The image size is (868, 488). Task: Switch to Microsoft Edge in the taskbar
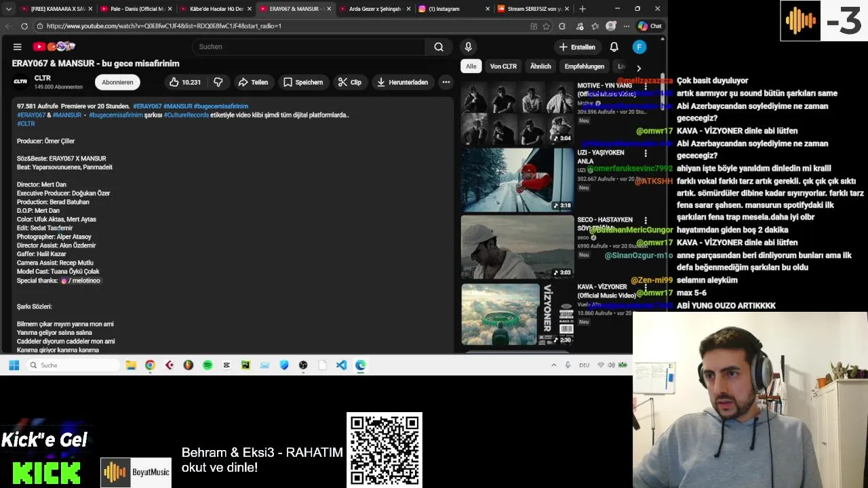pyautogui.click(x=360, y=365)
